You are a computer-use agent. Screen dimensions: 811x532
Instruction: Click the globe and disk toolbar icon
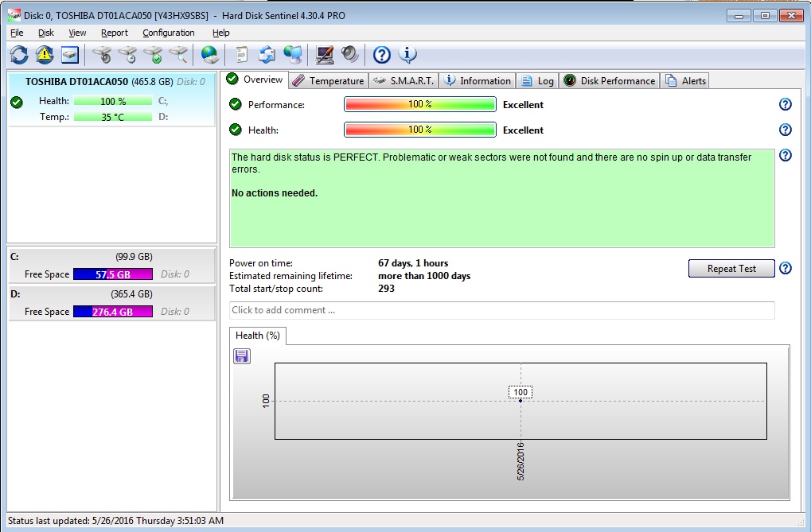point(209,55)
